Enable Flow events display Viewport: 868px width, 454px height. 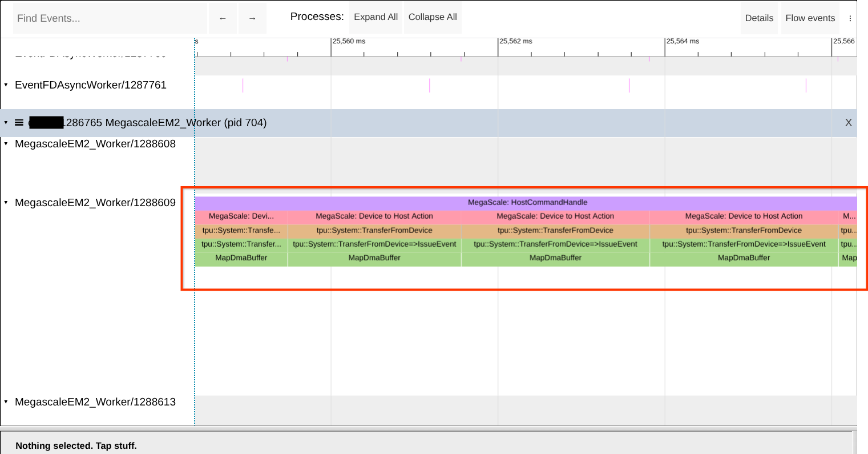pos(810,18)
